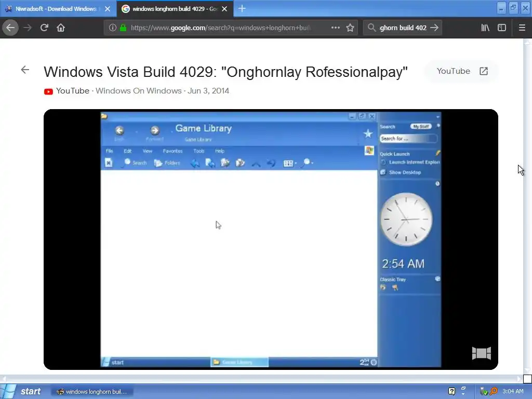The image size is (532, 399).
Task: Open the Firefox Library menu
Action: 485,28
